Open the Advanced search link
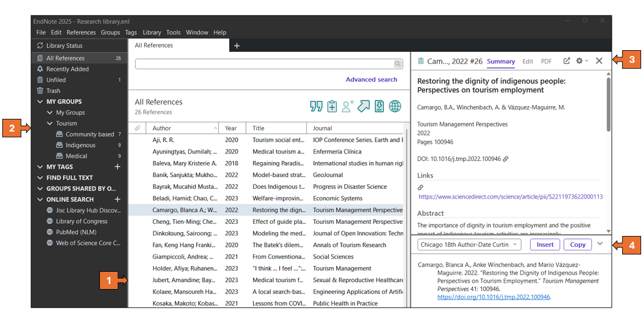 [x=371, y=80]
